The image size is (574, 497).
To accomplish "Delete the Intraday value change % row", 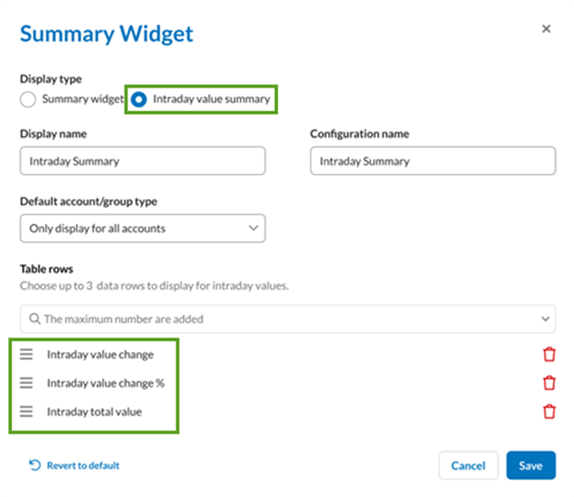I will point(549,383).
